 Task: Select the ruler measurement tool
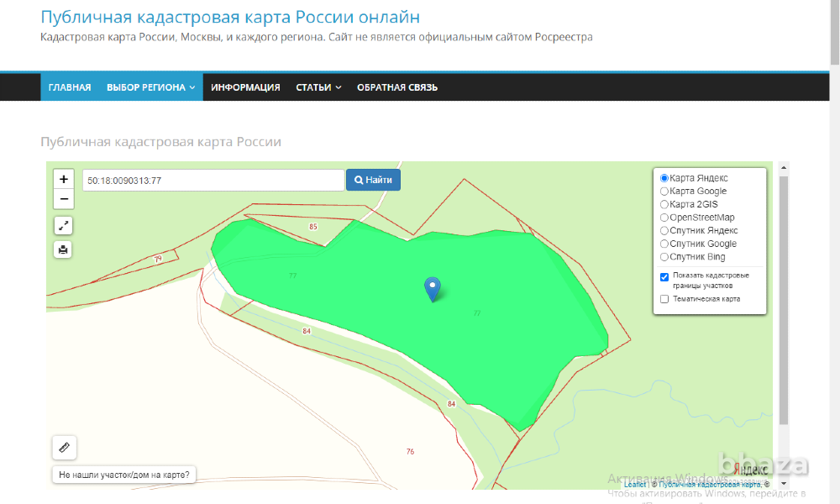point(64,447)
